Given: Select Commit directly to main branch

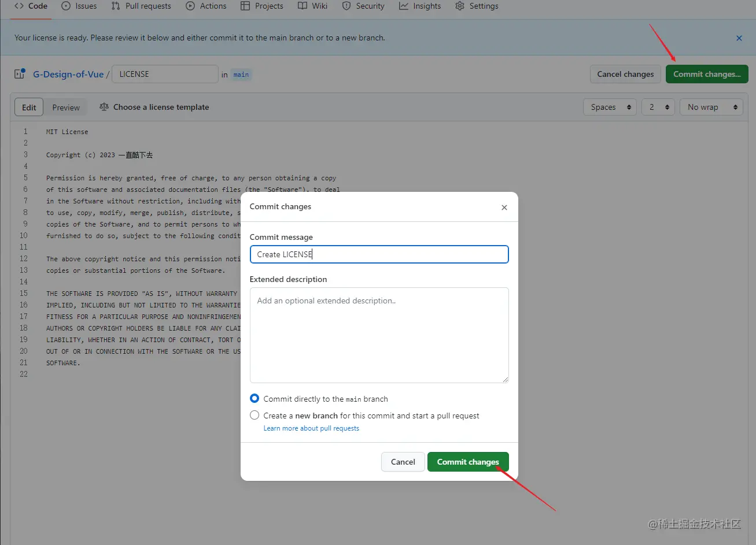Looking at the screenshot, I should tap(255, 399).
